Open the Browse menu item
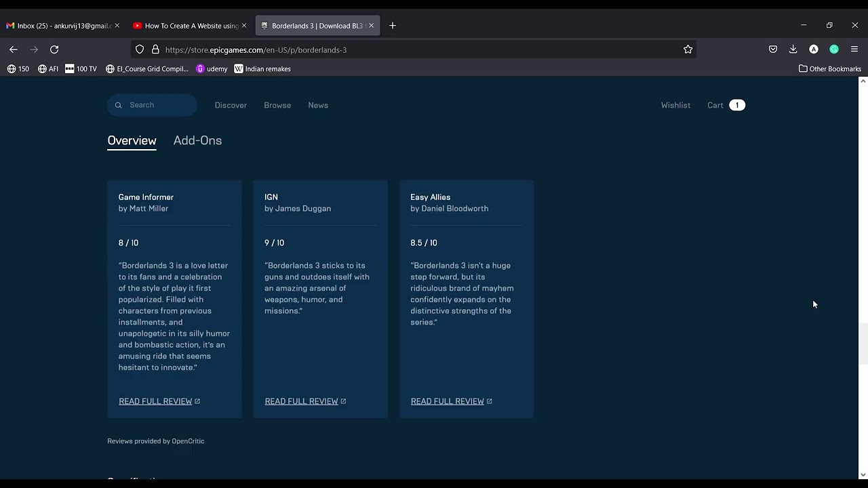868x488 pixels. tap(277, 105)
